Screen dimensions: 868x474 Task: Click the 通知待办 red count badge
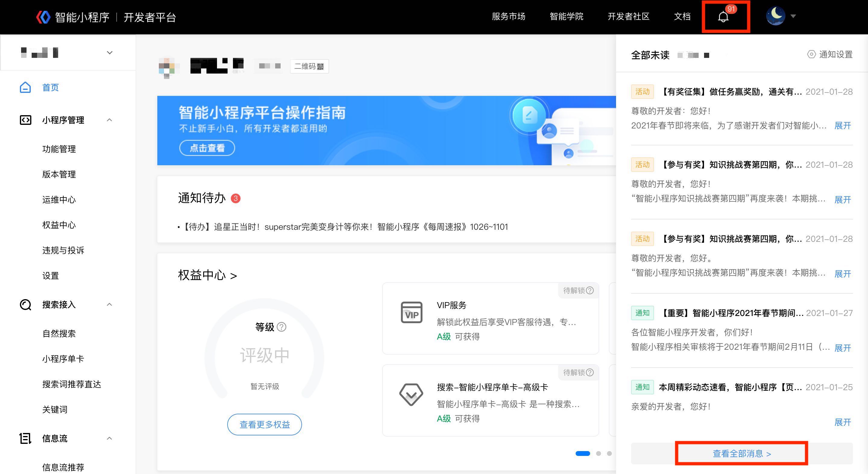click(235, 198)
